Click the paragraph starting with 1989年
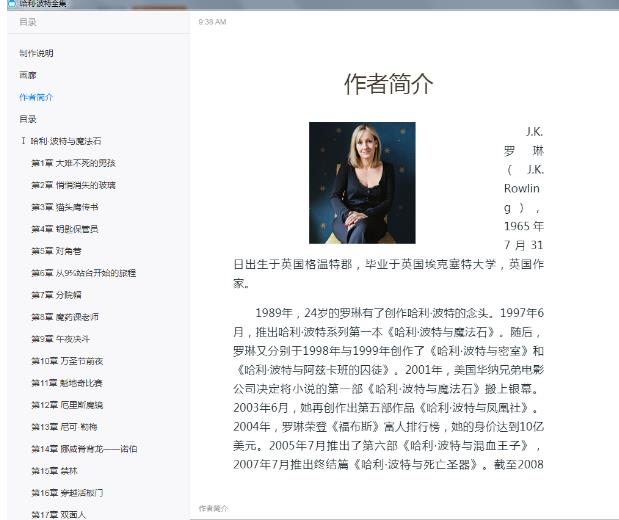This screenshot has height=520, width=619. pyautogui.click(x=388, y=389)
